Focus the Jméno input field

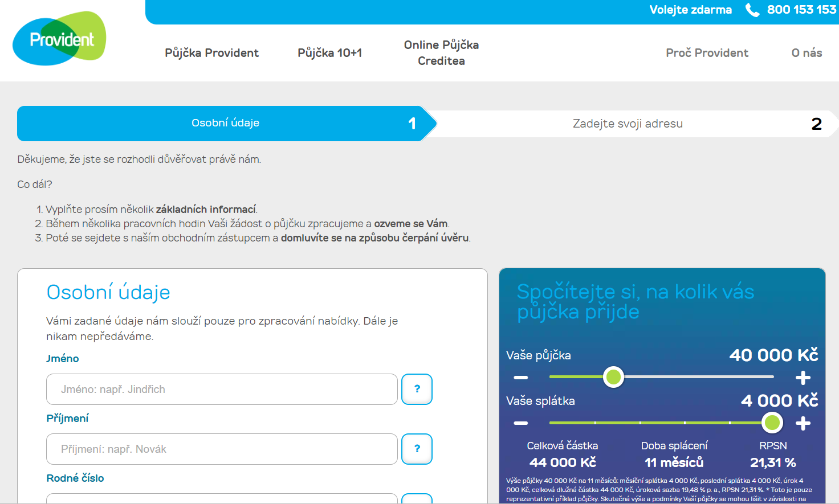[x=222, y=389]
